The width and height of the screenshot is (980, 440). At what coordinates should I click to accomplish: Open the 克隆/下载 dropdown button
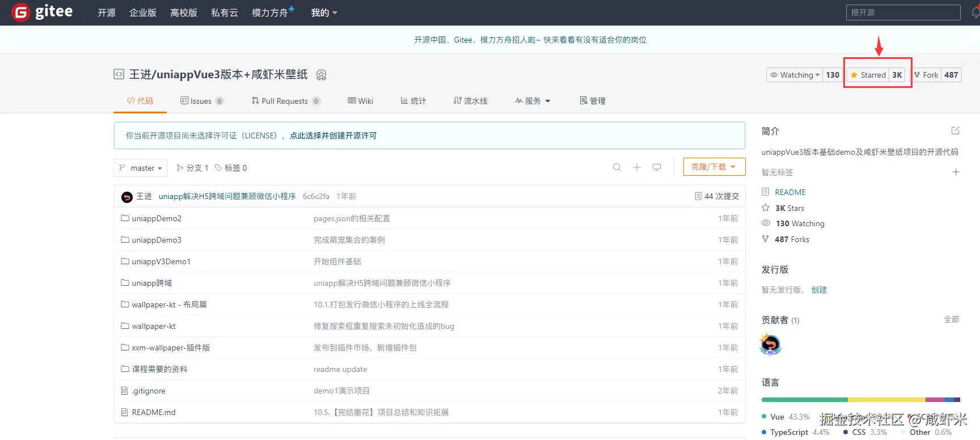714,167
